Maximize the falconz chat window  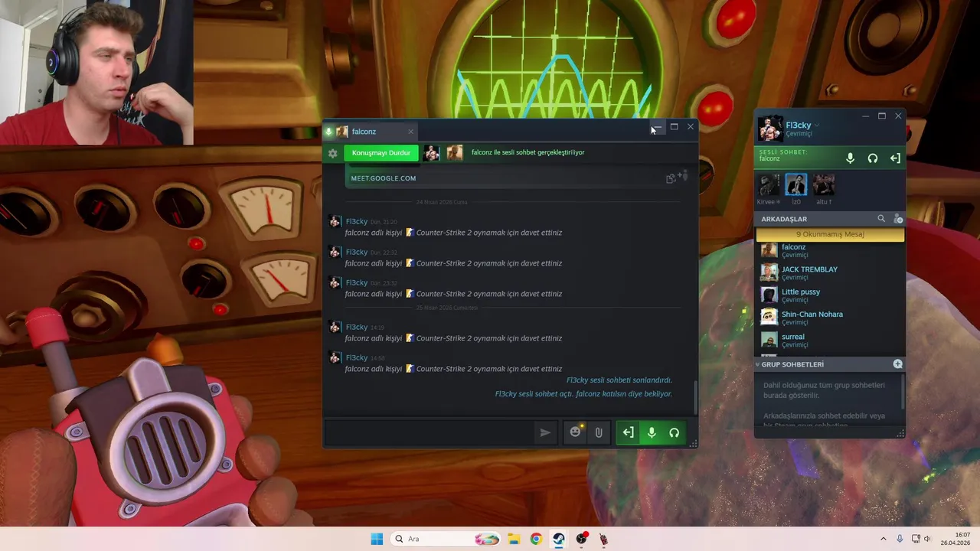click(674, 127)
